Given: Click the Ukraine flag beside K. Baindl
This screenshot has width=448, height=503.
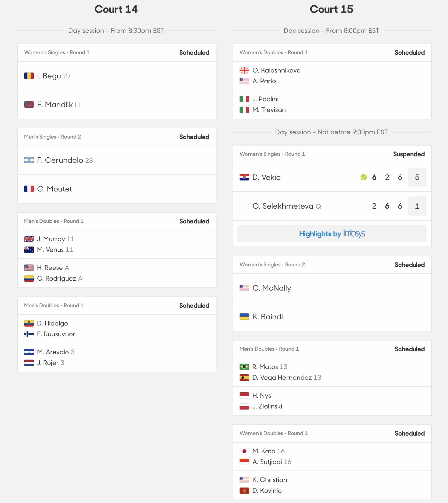Looking at the screenshot, I should point(244,317).
